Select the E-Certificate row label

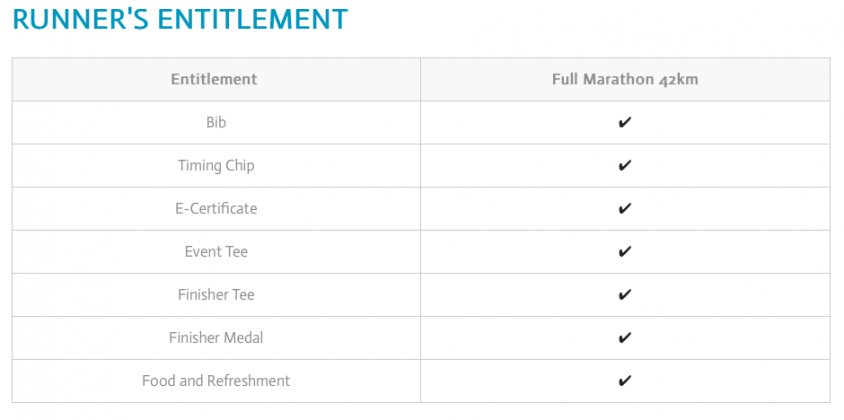(216, 209)
